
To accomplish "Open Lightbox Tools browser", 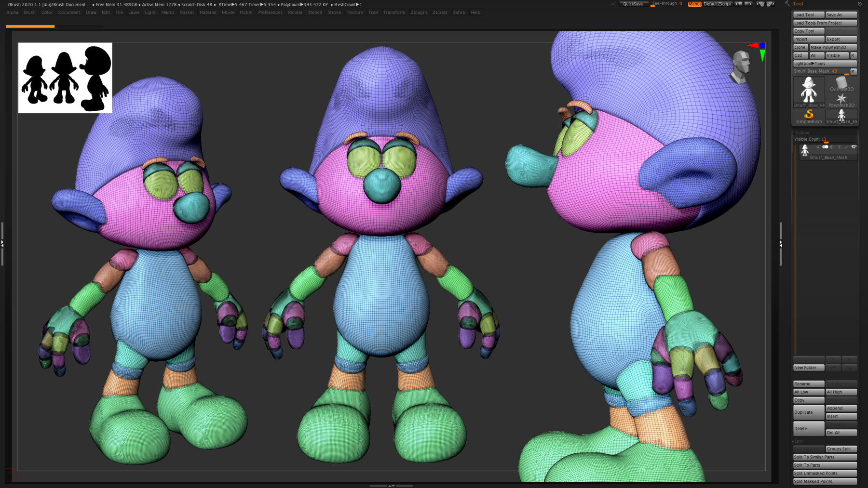I will pyautogui.click(x=825, y=64).
